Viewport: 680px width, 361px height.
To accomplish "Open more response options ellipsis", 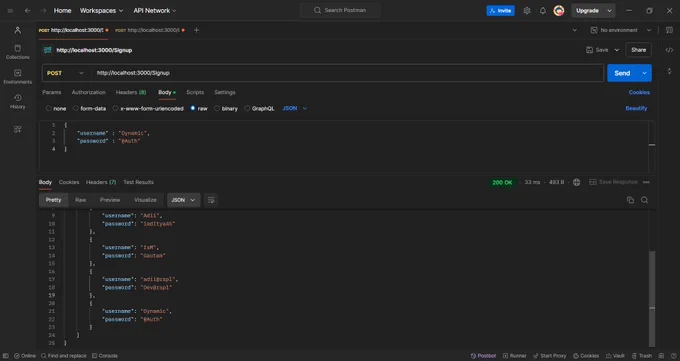I will [x=646, y=182].
